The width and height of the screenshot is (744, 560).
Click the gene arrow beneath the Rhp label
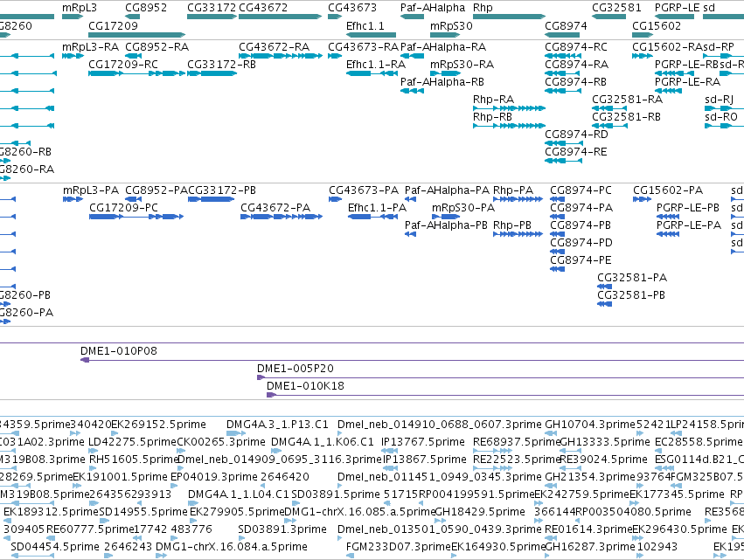[509, 17]
